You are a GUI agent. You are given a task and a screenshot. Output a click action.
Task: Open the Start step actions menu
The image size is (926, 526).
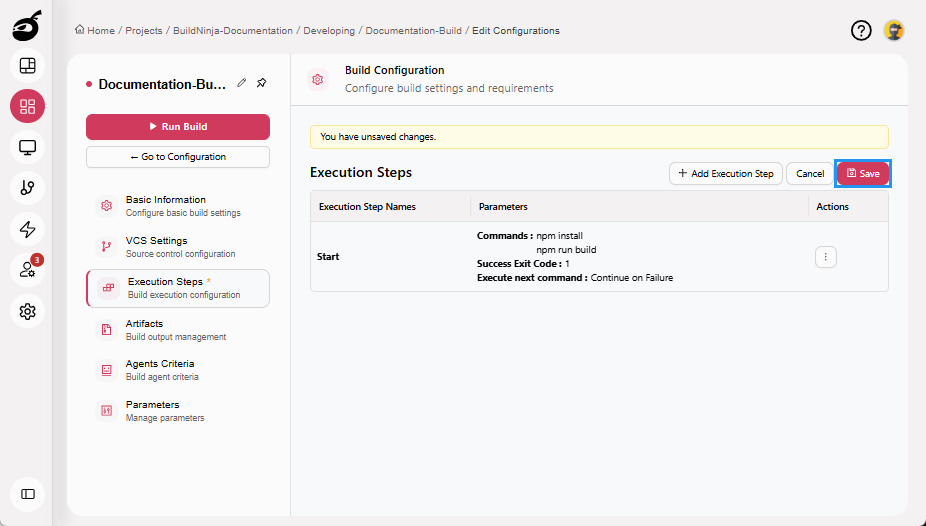tap(825, 257)
